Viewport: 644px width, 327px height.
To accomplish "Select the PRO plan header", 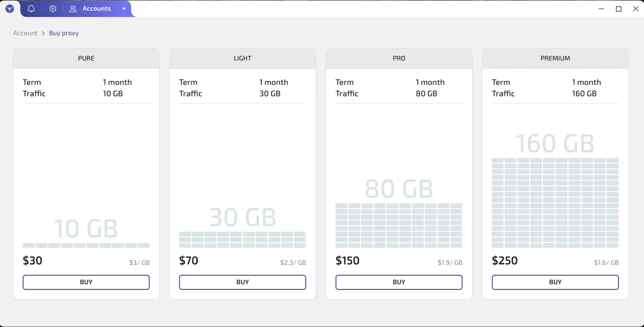I will coord(399,58).
